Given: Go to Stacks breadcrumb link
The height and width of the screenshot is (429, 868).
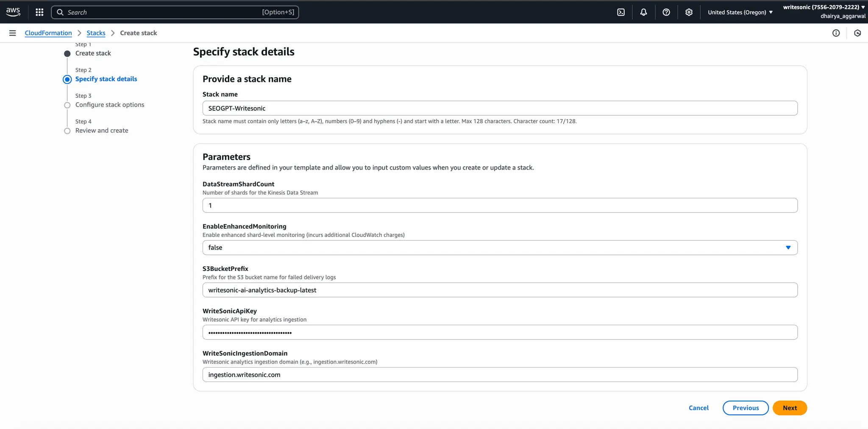Looking at the screenshot, I should pos(96,33).
